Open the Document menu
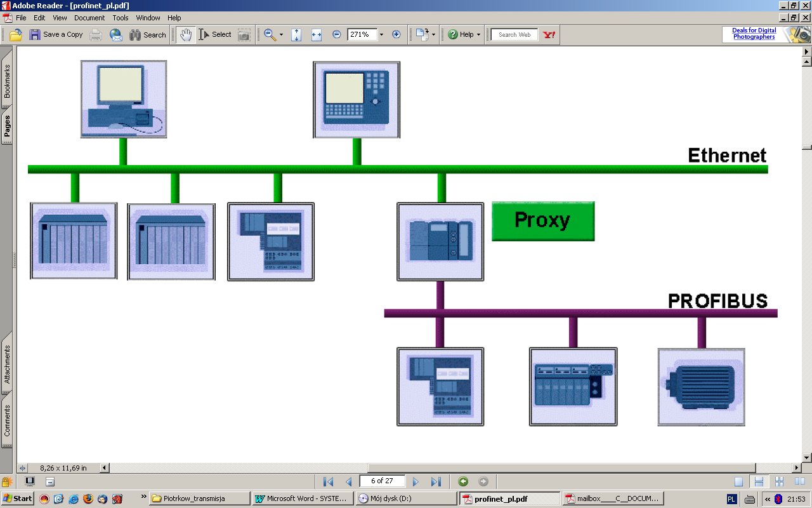Screen dimensions: 812x508 pyautogui.click(x=89, y=18)
